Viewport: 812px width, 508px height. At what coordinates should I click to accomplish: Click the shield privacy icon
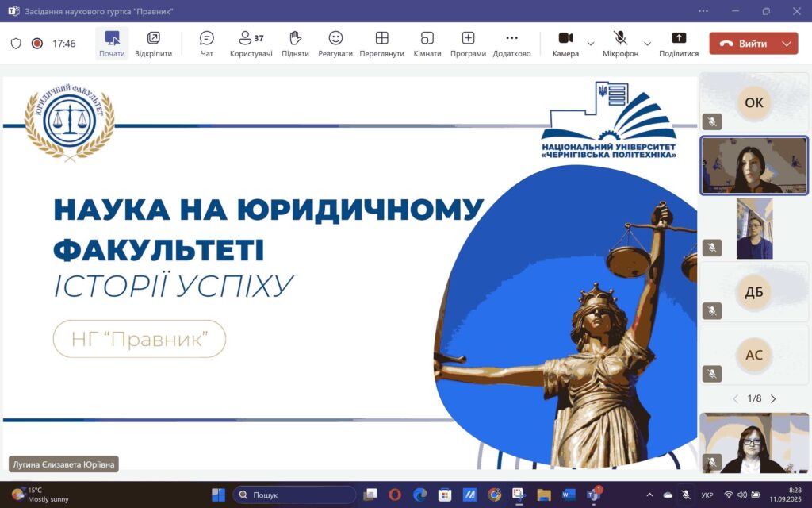point(16,44)
